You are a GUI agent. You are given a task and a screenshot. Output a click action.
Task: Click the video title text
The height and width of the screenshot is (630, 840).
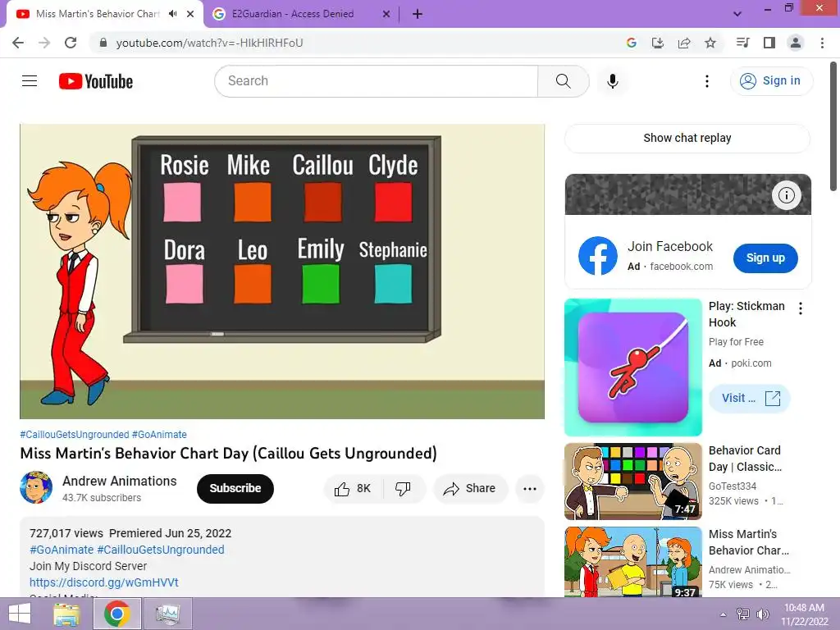pos(228,454)
